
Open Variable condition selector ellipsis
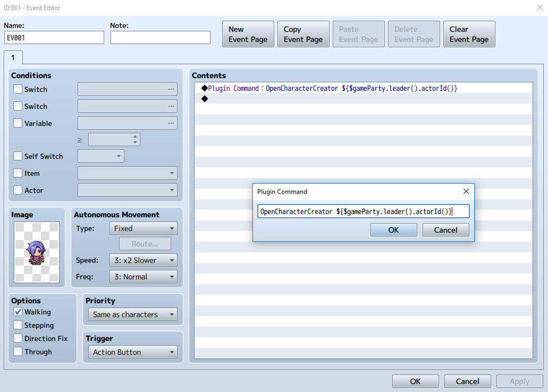pyautogui.click(x=171, y=123)
